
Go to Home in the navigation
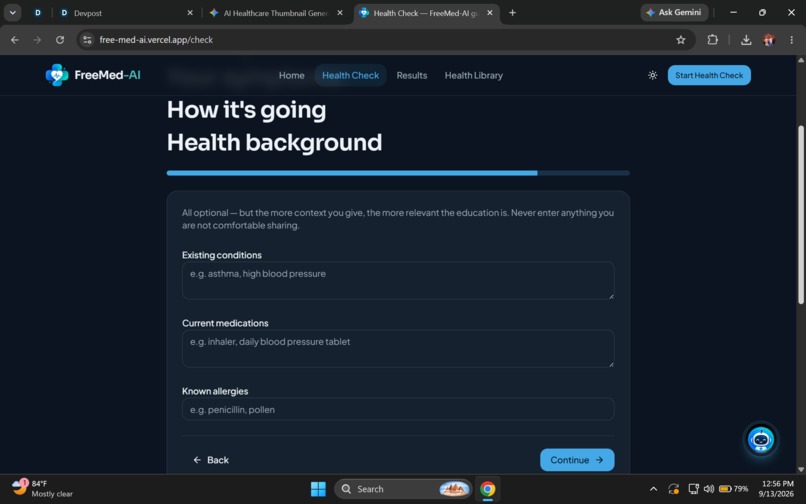tap(291, 75)
